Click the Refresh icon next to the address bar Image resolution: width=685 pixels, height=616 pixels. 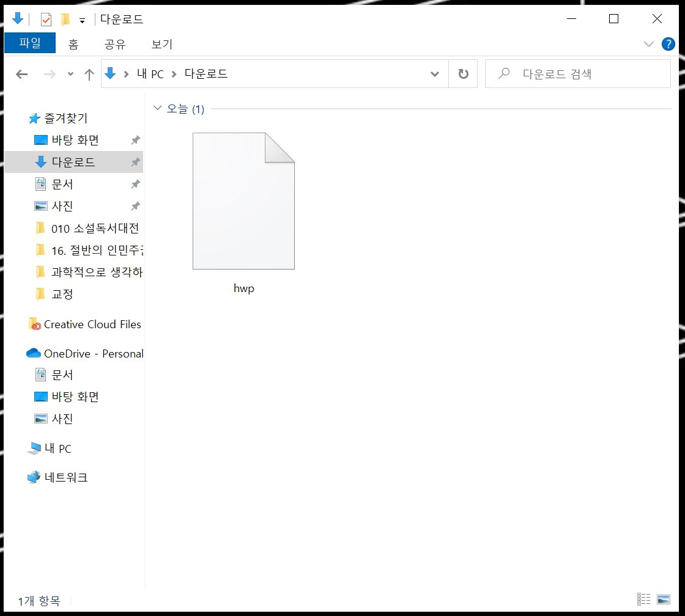coord(463,73)
